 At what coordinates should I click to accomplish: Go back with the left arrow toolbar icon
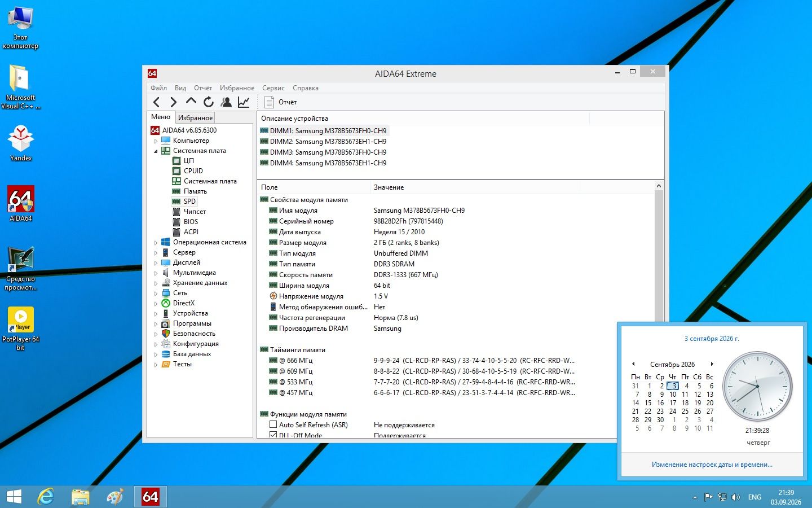point(157,102)
